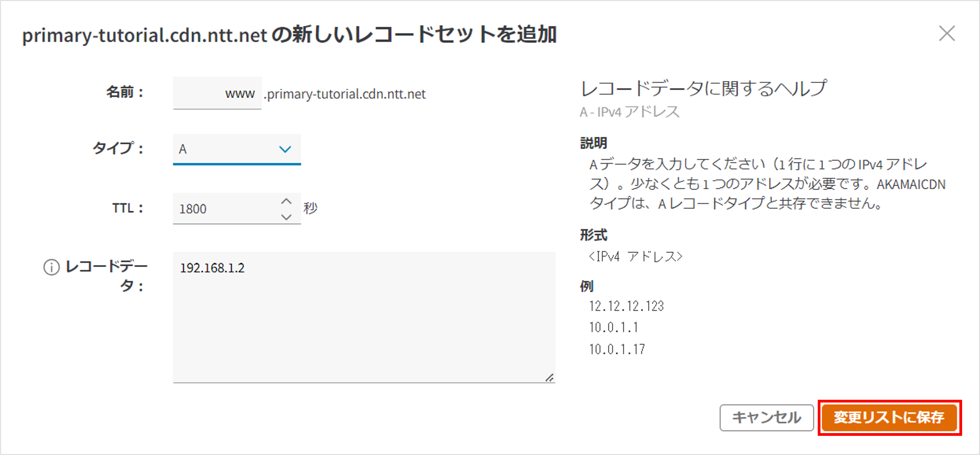980x455 pixels.
Task: Click the TTL field showing 1800
Action: (224, 209)
